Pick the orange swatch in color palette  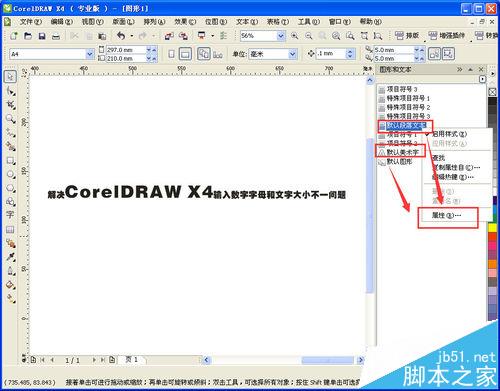(493, 264)
